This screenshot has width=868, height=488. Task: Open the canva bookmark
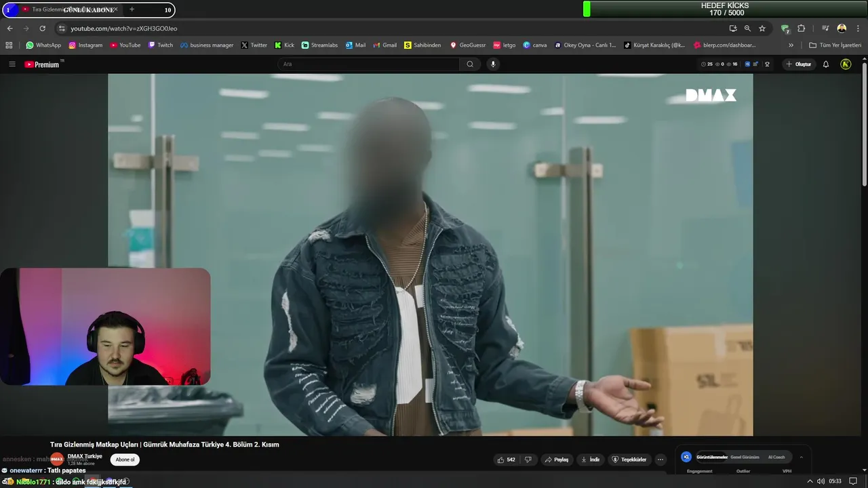coord(535,45)
